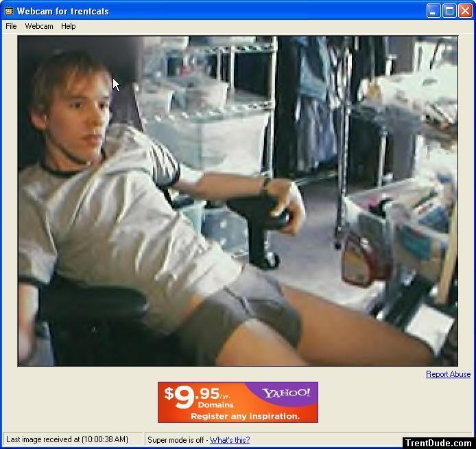Image resolution: width=476 pixels, height=449 pixels.
Task: Minimize the webcam window
Action: pyautogui.click(x=433, y=10)
